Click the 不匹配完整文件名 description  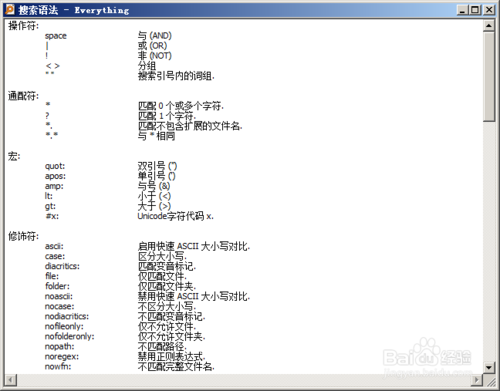pos(176,366)
